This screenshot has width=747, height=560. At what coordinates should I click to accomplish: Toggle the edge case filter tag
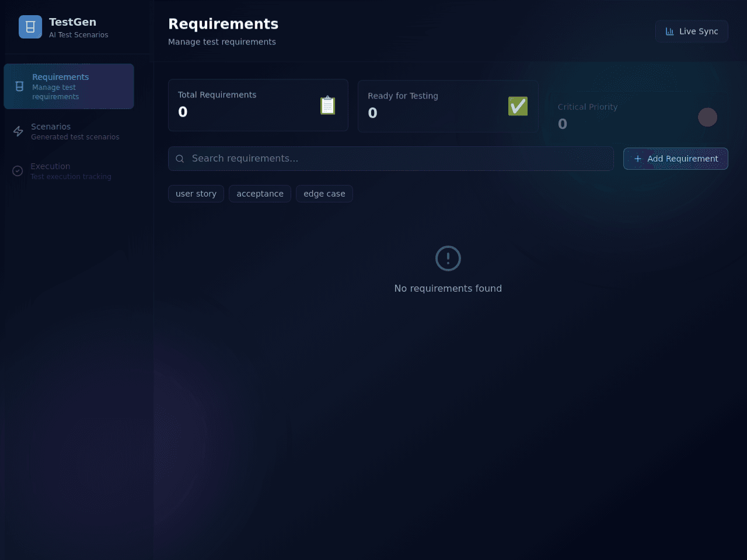coord(324,194)
